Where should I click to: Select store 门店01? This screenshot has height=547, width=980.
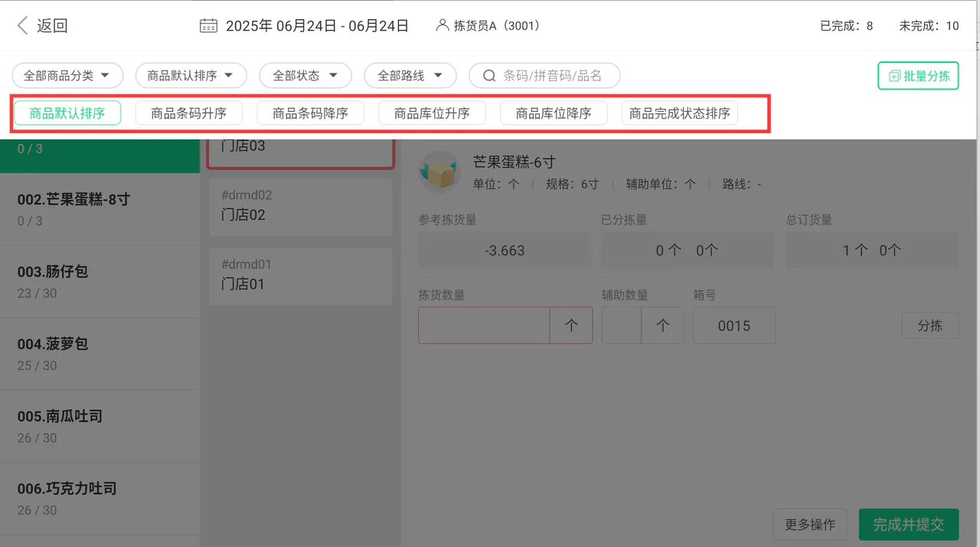point(300,276)
